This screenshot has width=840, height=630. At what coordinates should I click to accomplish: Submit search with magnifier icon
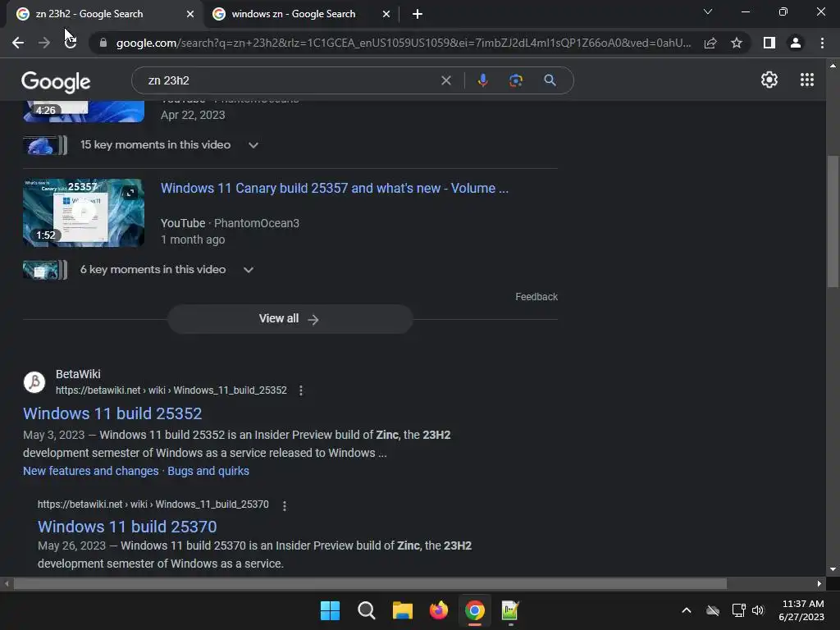click(x=550, y=80)
